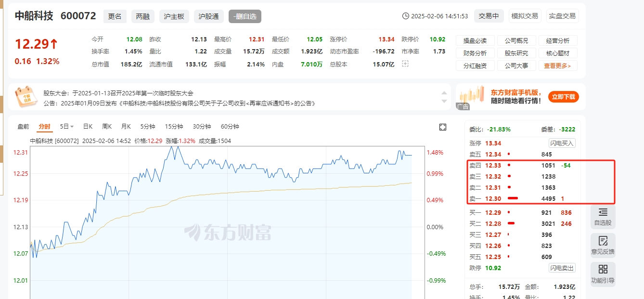Screen dimensions: 644x299
Task: Click 卖三 price 12.32
Action: click(x=493, y=177)
